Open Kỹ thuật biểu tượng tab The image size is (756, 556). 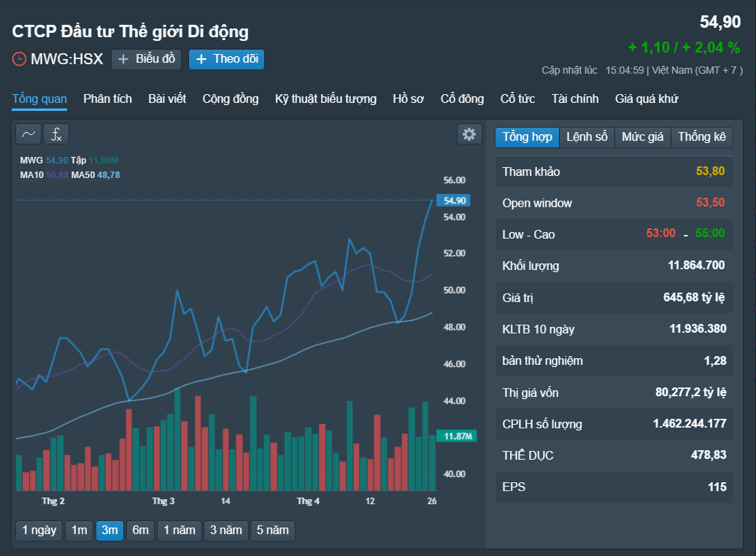(x=325, y=99)
